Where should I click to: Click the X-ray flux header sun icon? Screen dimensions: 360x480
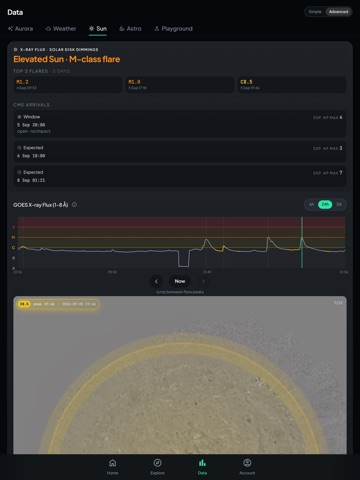coord(15,50)
